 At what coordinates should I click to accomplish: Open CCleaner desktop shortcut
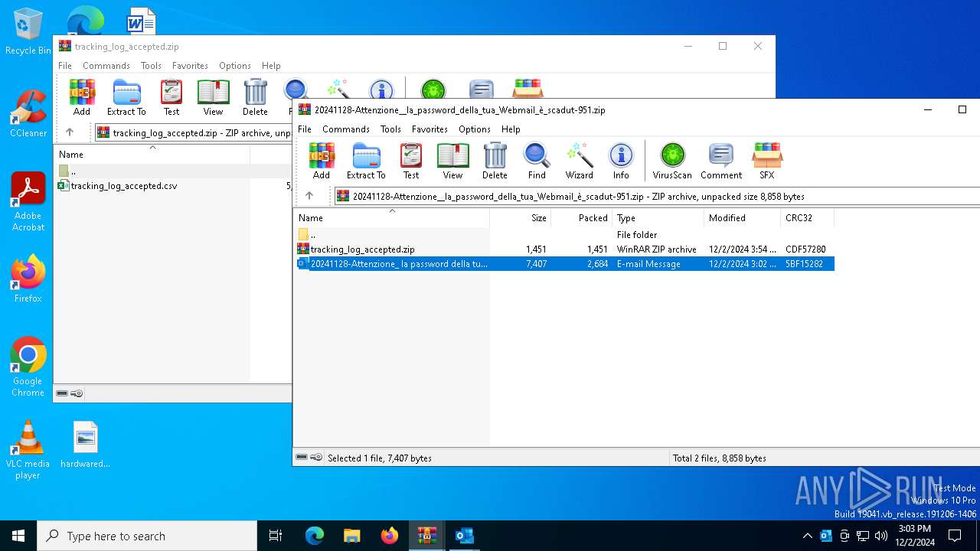tap(28, 113)
